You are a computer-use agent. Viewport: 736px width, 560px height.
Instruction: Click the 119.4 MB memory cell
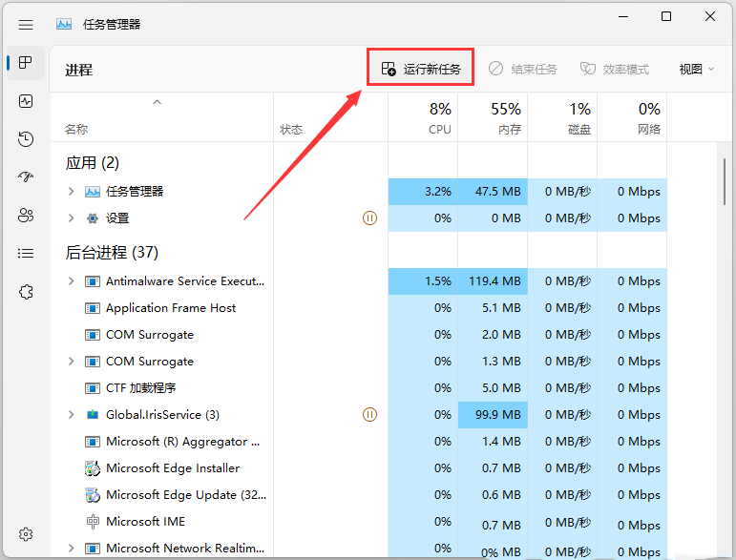coord(493,280)
